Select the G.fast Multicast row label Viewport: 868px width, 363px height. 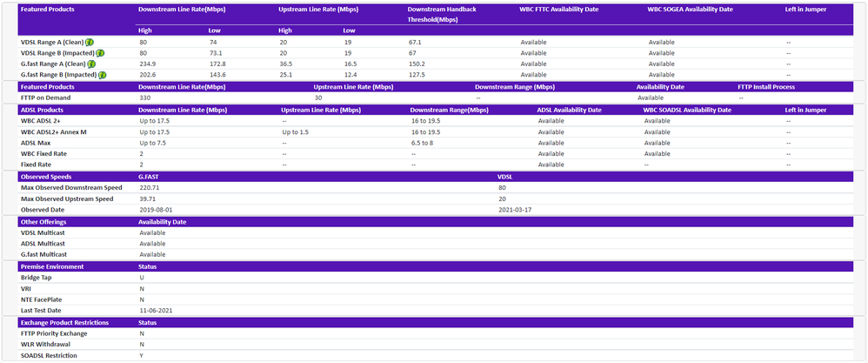pos(44,254)
